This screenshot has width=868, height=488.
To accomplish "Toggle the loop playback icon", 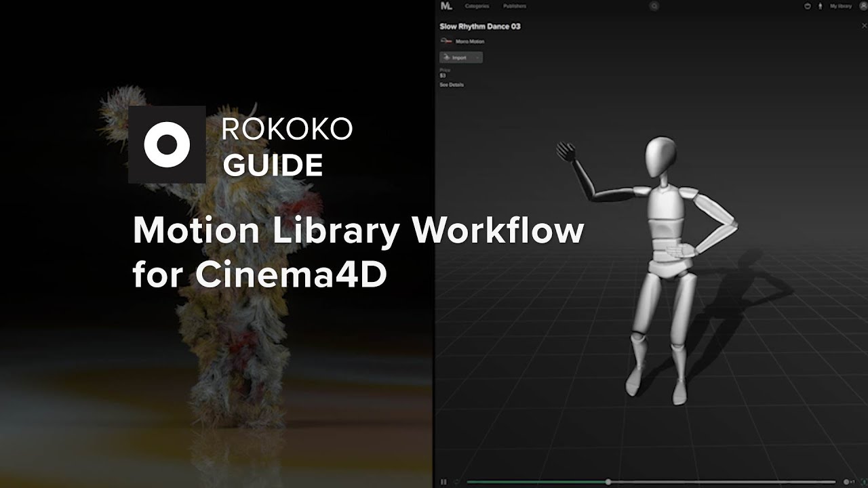I will click(x=456, y=482).
